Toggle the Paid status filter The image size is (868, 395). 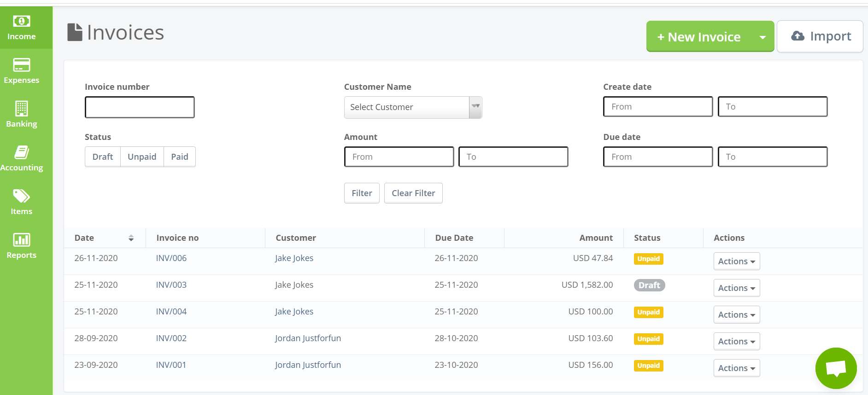click(x=180, y=157)
